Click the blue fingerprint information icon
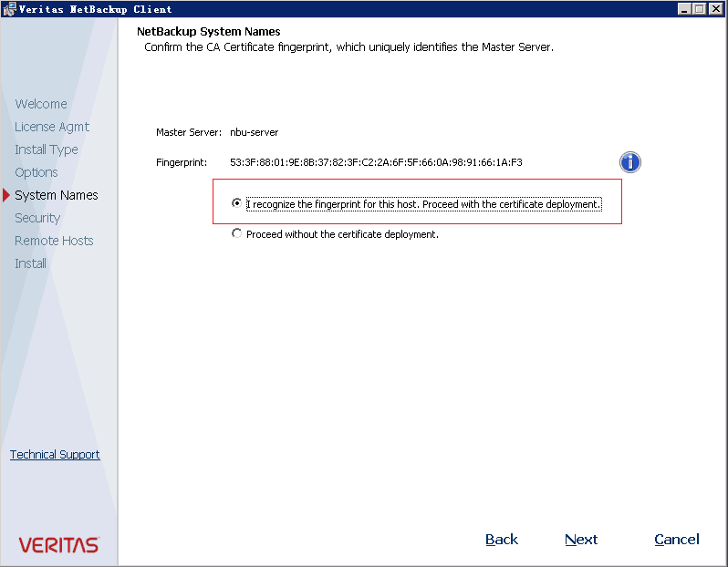Image resolution: width=728 pixels, height=567 pixels. click(630, 162)
